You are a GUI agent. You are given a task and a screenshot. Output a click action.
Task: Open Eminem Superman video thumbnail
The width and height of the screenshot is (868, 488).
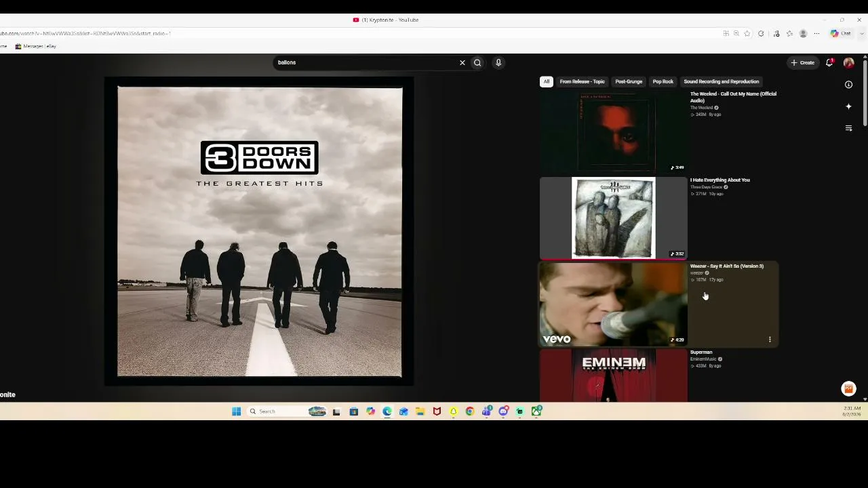coord(614,375)
